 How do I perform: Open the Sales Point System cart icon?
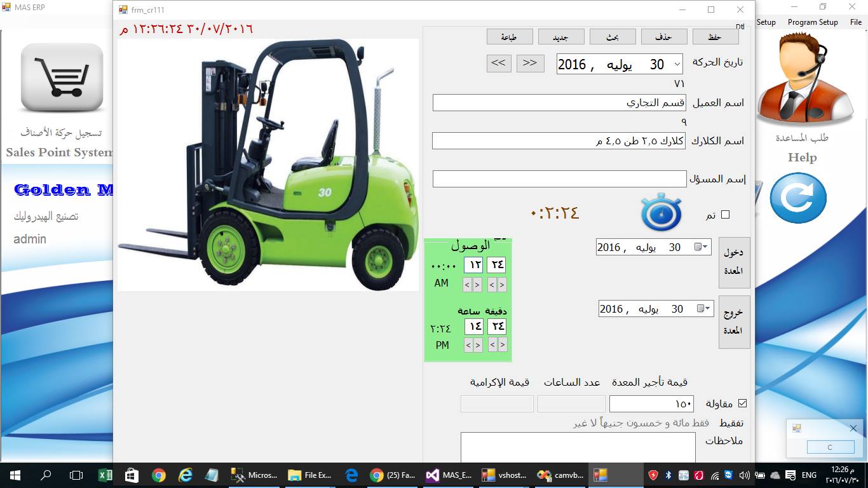(x=62, y=78)
